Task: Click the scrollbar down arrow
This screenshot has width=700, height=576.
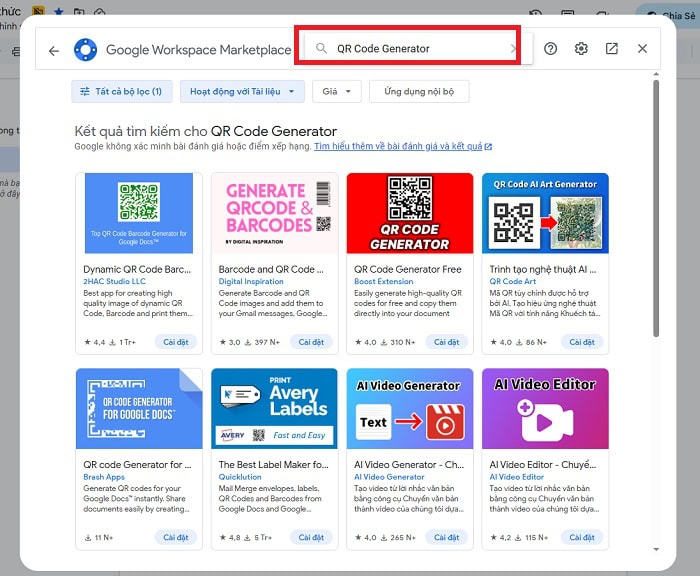Action: (656, 550)
